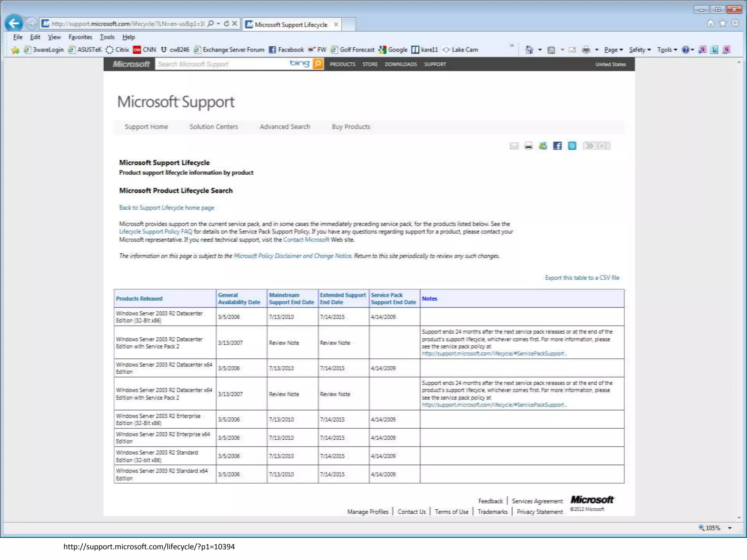The width and height of the screenshot is (747, 560).
Task: Click the Home icon at top right
Action: click(711, 23)
